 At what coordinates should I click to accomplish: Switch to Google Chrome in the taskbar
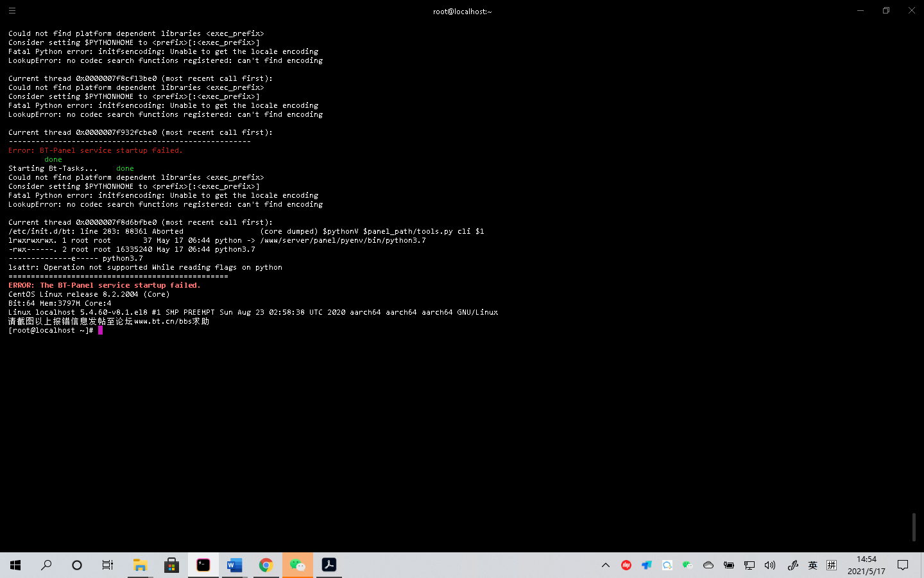point(266,565)
